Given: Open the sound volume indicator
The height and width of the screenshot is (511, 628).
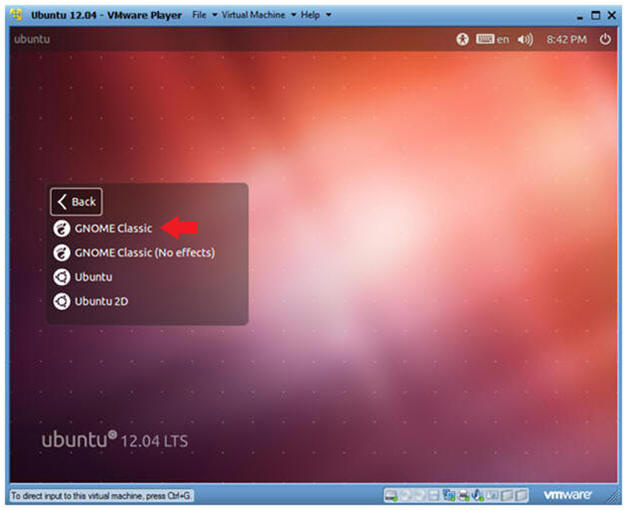Looking at the screenshot, I should coord(525,39).
